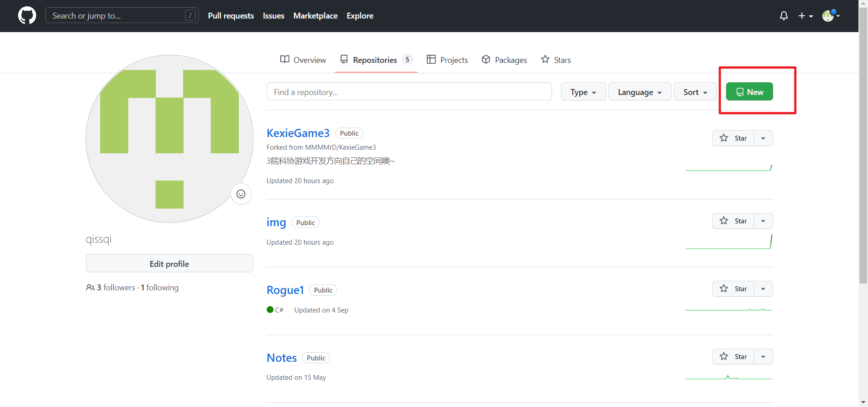Switch to the Overview tab
868x407 pixels.
303,60
